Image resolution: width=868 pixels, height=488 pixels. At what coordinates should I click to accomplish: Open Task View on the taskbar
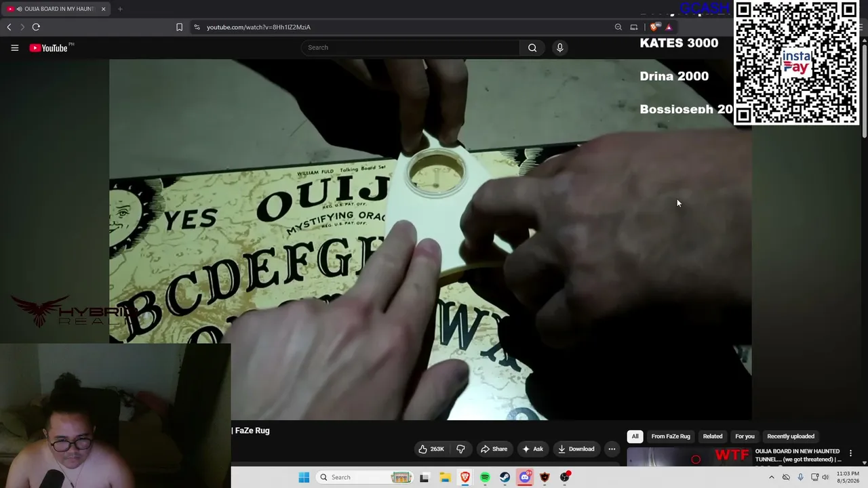424,477
